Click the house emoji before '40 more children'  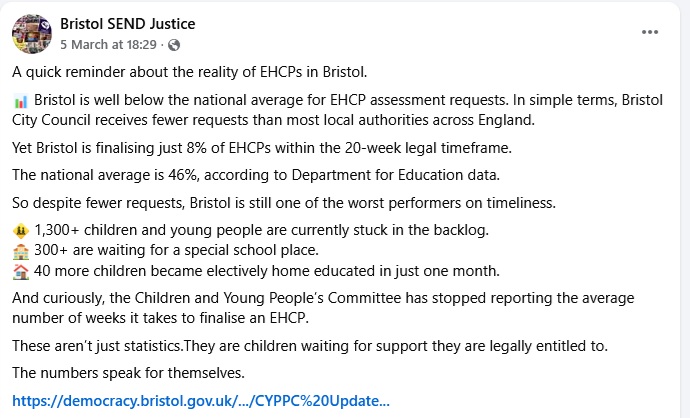21,271
